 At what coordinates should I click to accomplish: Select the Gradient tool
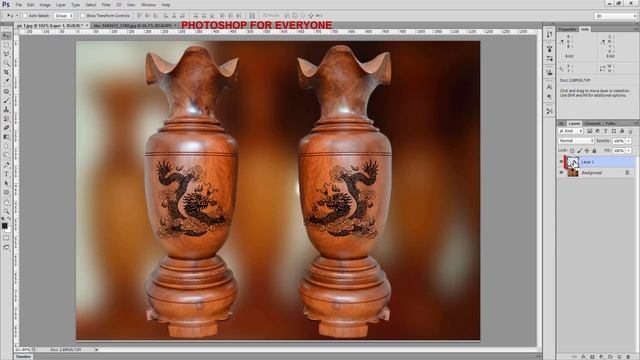[6, 137]
